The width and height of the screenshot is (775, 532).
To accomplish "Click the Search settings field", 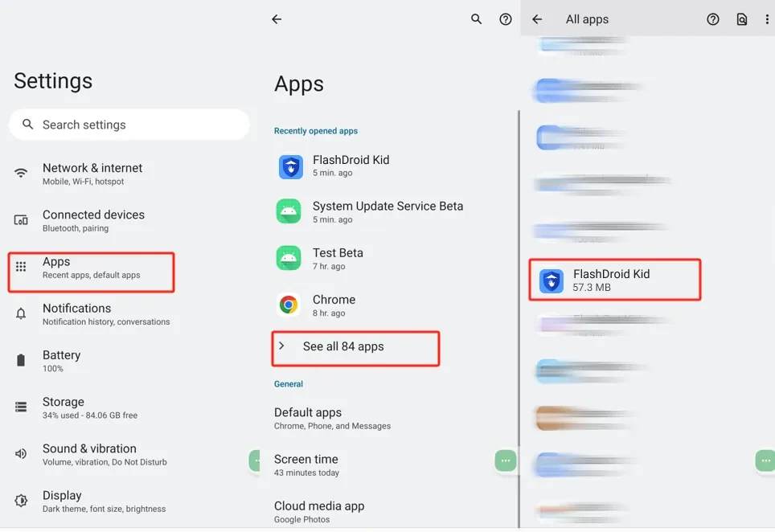I will (129, 125).
